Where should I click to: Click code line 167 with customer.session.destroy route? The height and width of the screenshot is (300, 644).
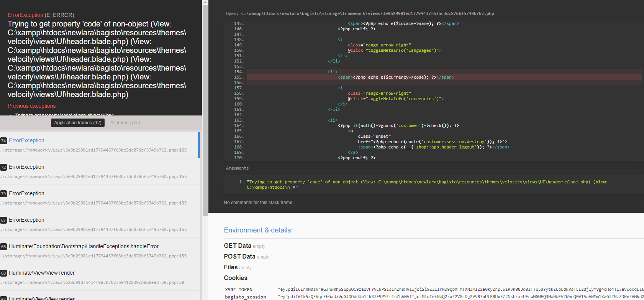click(x=433, y=142)
